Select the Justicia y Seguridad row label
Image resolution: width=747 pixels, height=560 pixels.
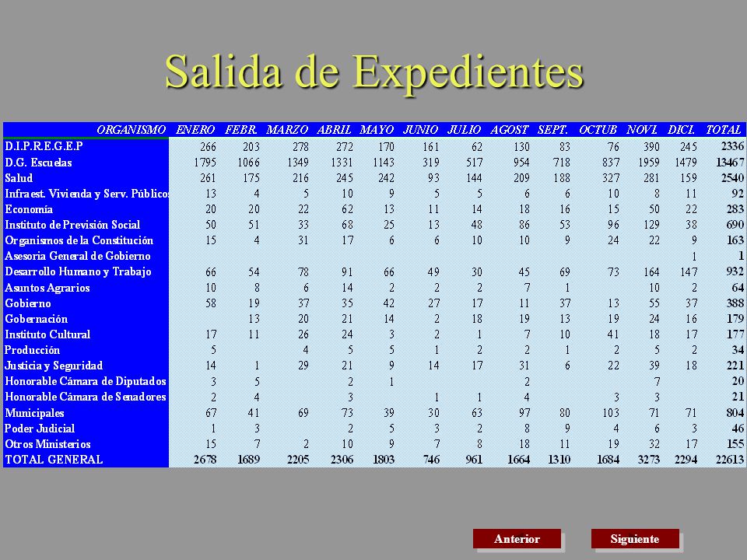tap(54, 366)
